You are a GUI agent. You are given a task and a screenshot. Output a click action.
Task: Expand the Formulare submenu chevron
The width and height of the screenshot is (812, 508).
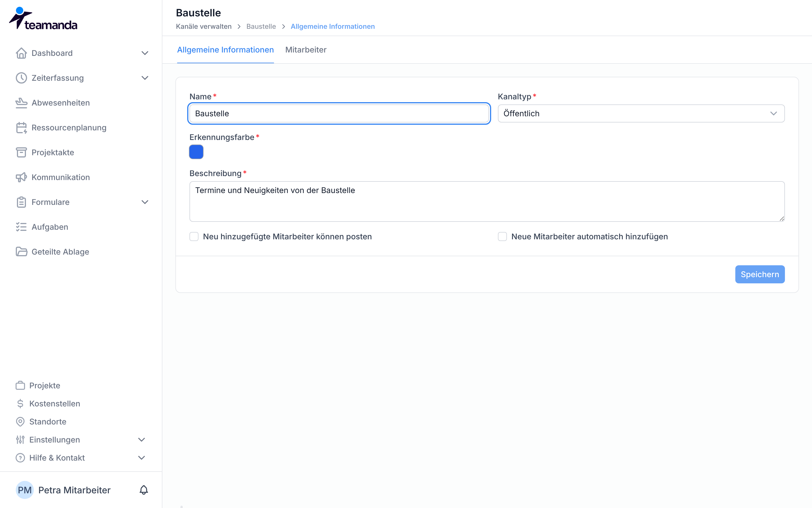tap(145, 202)
